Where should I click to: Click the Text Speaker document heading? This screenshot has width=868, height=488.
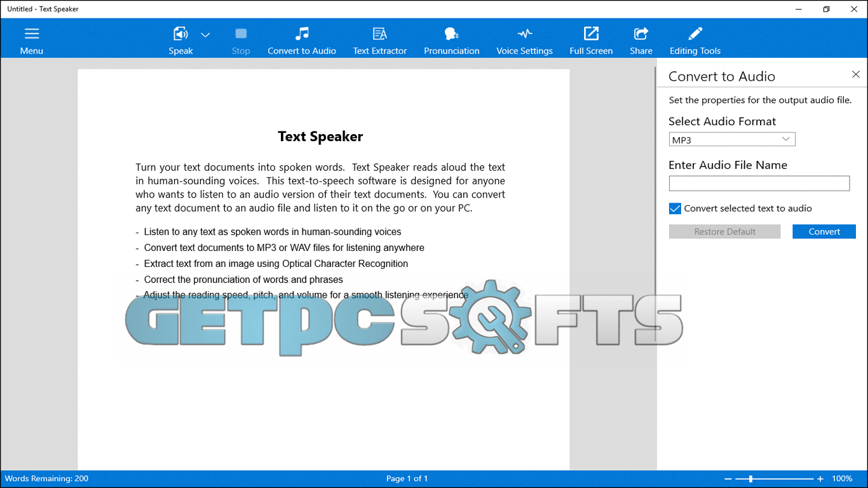click(320, 137)
